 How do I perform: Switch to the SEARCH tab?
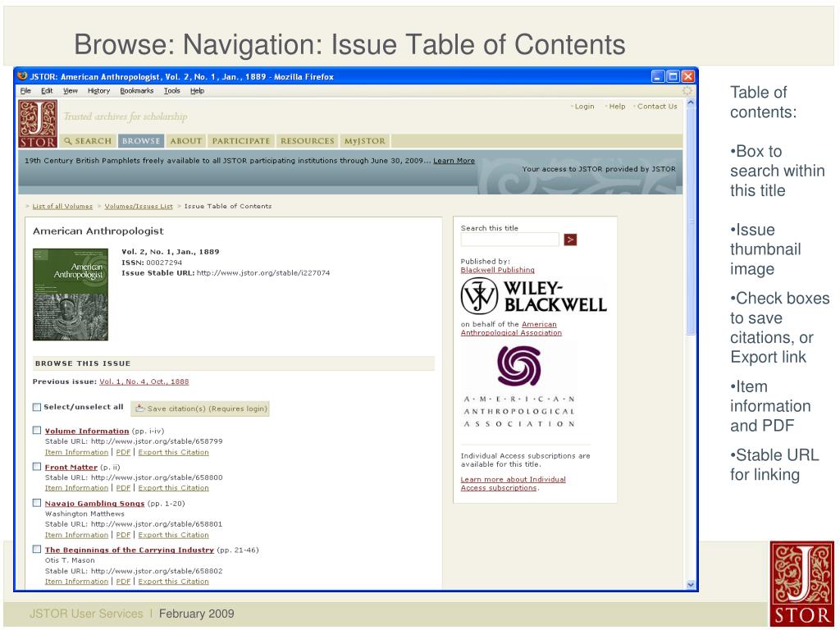(x=87, y=141)
